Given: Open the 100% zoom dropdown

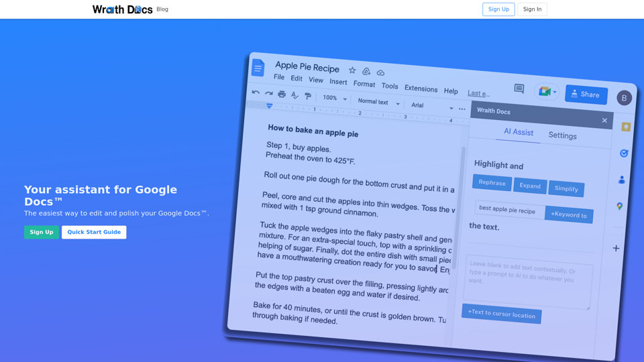Looking at the screenshot, I should [x=334, y=98].
